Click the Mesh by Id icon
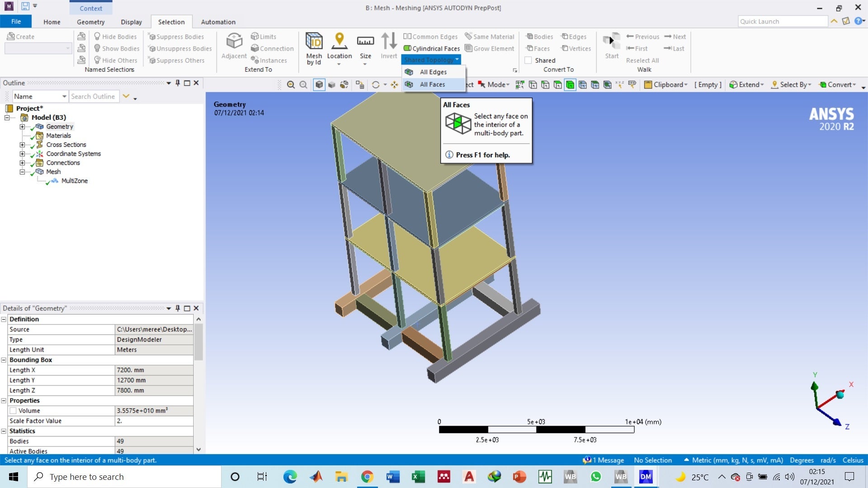Image resolution: width=868 pixels, height=488 pixels. coord(314,42)
